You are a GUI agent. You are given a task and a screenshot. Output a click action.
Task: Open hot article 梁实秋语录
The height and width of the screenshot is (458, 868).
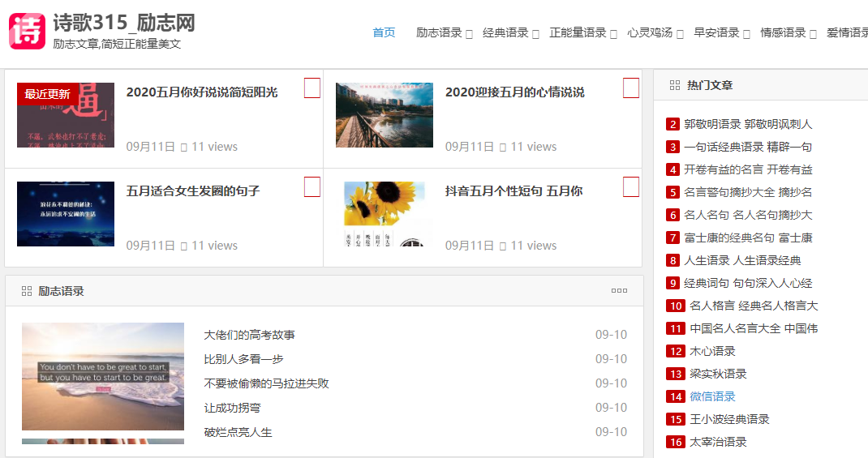point(718,374)
